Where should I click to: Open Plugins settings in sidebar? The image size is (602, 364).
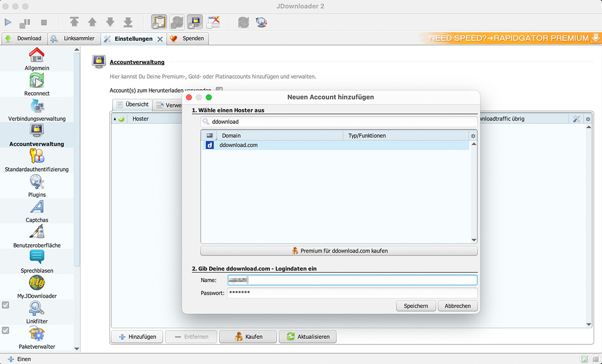[x=37, y=186]
